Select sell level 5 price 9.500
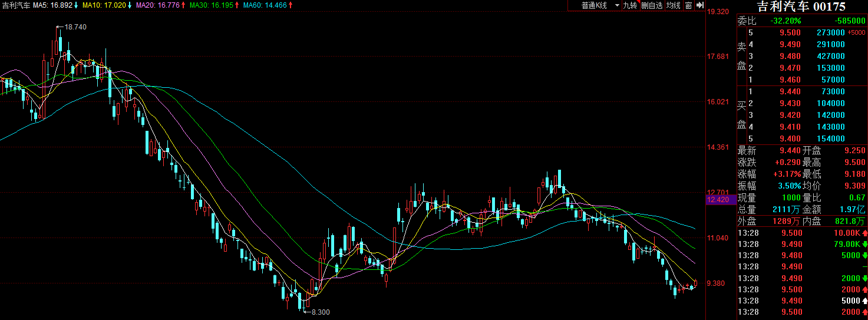868x320 pixels. [x=790, y=32]
